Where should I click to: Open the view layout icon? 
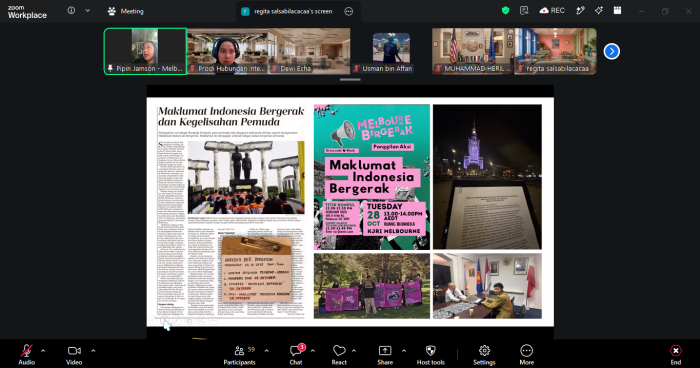[617, 11]
